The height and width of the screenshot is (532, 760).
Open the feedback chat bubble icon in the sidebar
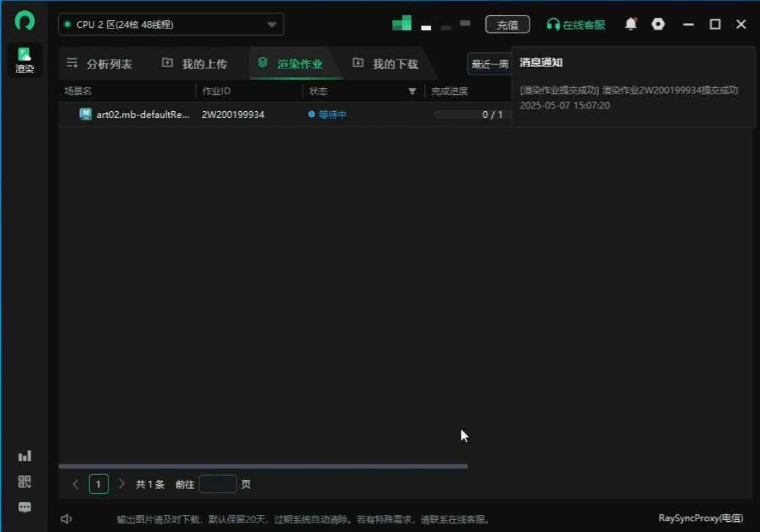pyautogui.click(x=24, y=508)
